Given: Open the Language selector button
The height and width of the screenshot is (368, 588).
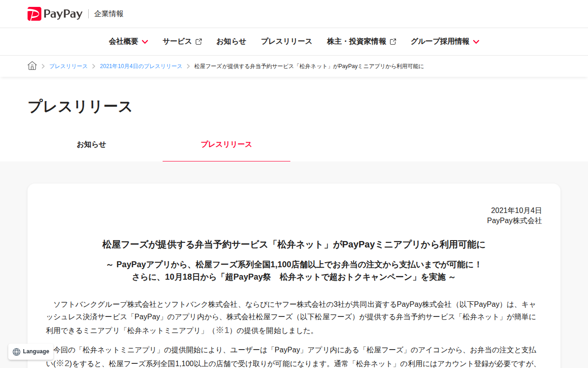Looking at the screenshot, I should coord(31,351).
